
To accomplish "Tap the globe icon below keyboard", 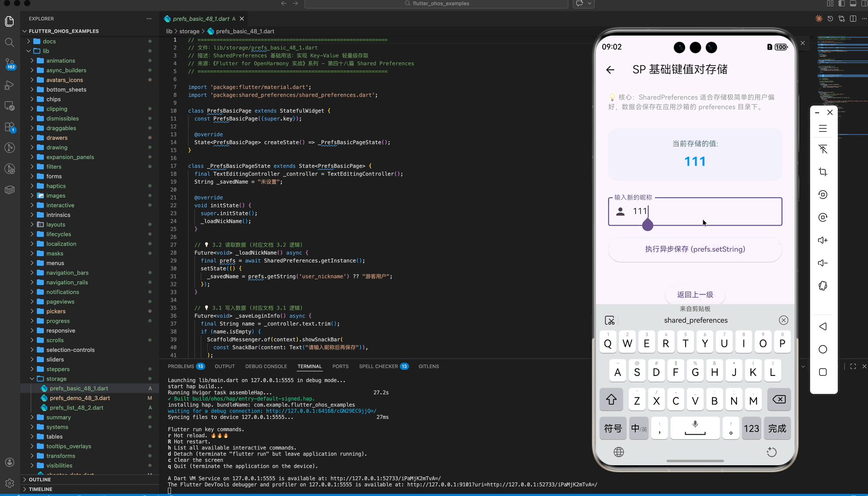I will click(x=619, y=452).
